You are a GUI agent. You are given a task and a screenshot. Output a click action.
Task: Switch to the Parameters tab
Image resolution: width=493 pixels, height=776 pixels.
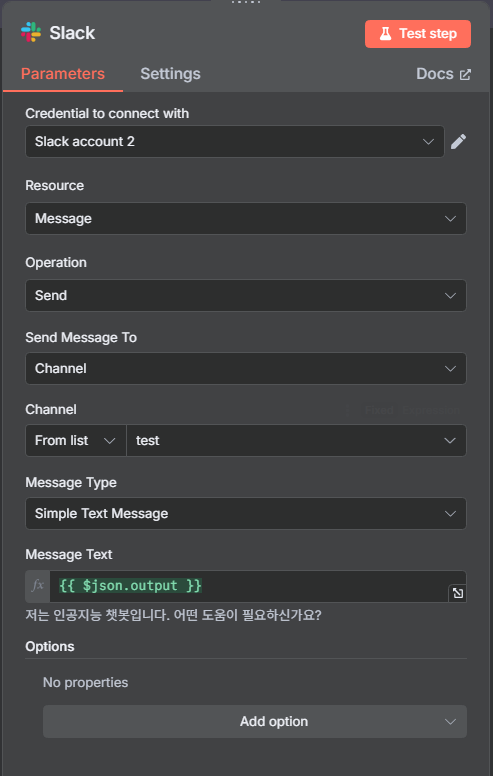click(x=63, y=74)
